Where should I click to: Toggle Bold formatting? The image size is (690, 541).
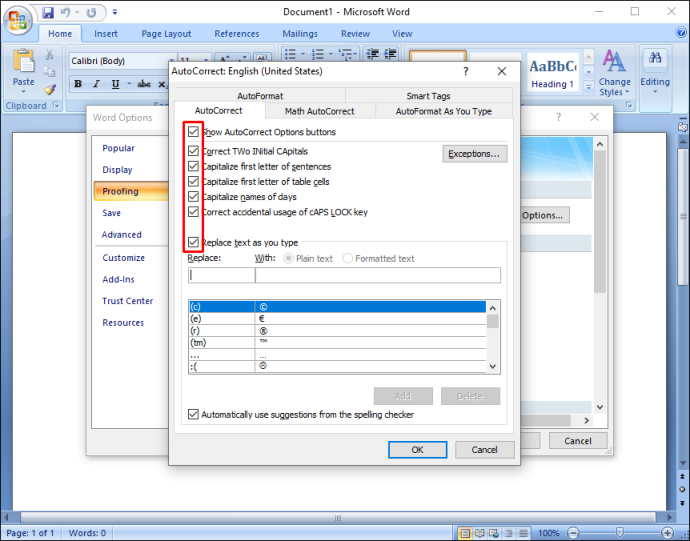[x=78, y=84]
